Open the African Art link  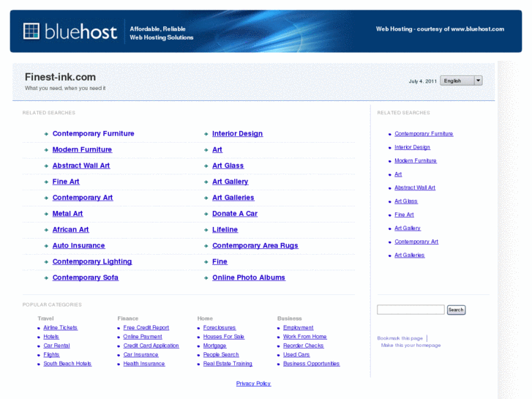[70, 230]
